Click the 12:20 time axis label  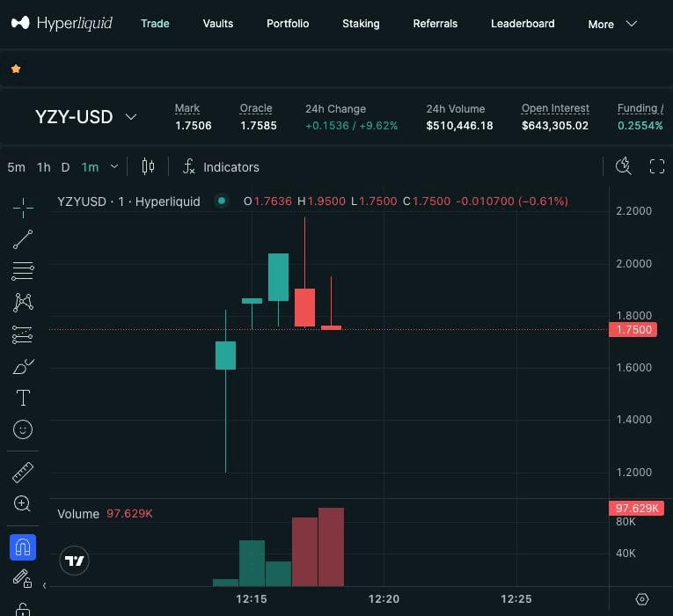(x=384, y=598)
